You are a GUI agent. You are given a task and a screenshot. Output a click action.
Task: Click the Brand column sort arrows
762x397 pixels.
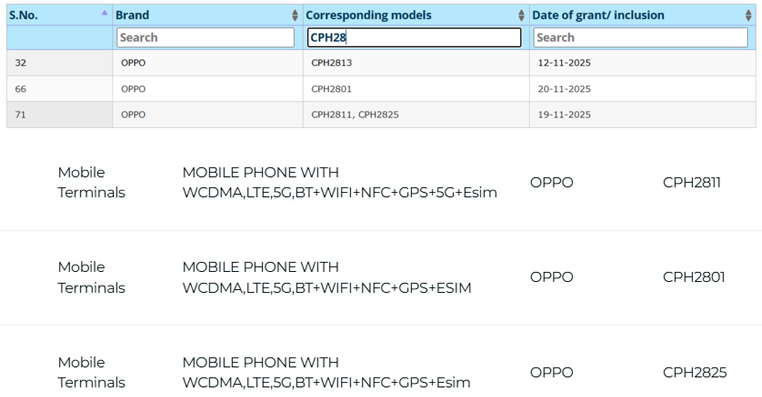click(294, 15)
